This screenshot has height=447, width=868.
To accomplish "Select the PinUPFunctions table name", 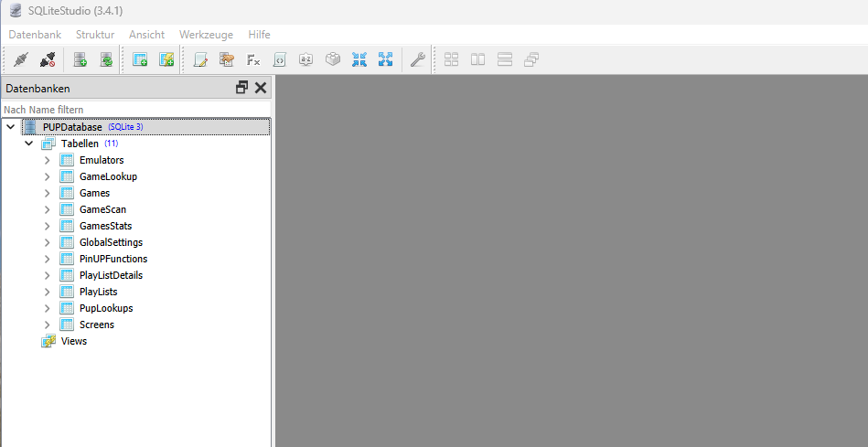I will point(113,259).
